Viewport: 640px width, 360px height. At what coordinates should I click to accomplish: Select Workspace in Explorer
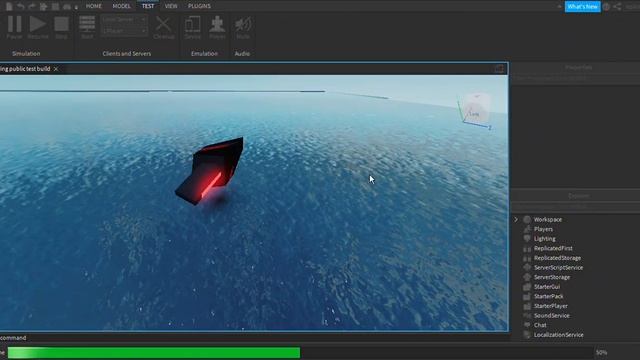pyautogui.click(x=548, y=220)
